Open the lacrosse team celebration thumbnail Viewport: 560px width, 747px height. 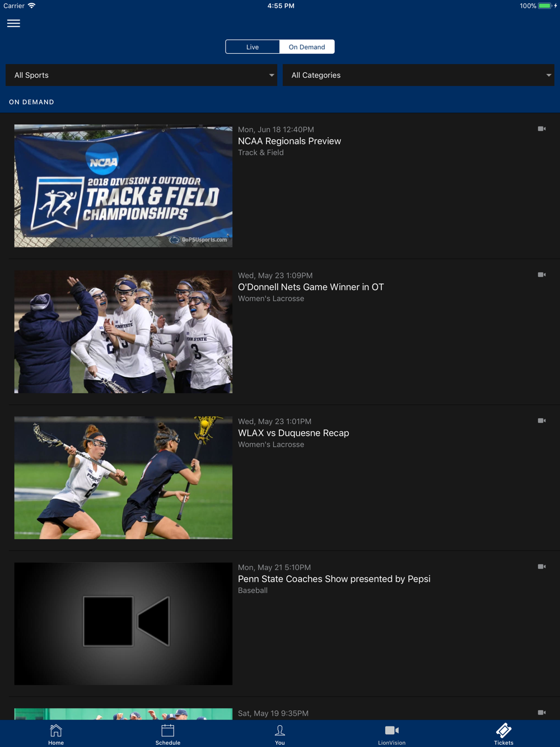tap(123, 332)
